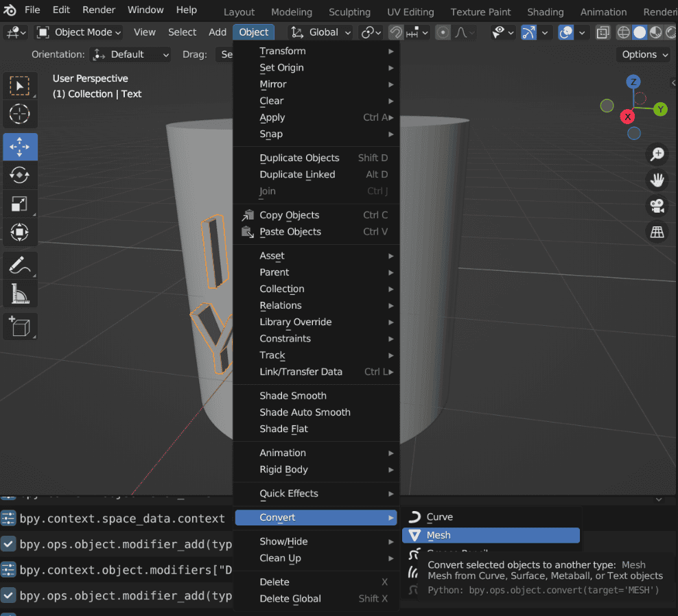Open the Add header menu
The width and height of the screenshot is (678, 616).
pos(218,32)
